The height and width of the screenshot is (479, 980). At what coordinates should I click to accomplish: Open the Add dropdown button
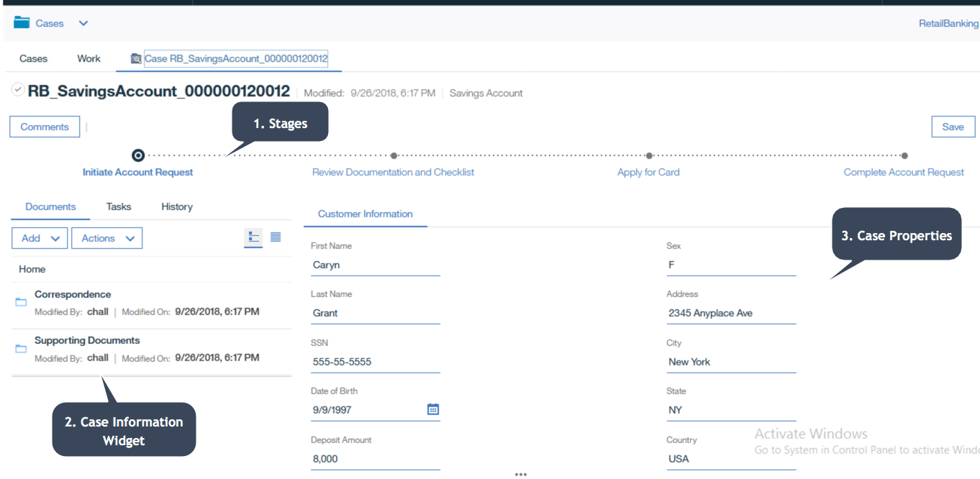point(40,238)
